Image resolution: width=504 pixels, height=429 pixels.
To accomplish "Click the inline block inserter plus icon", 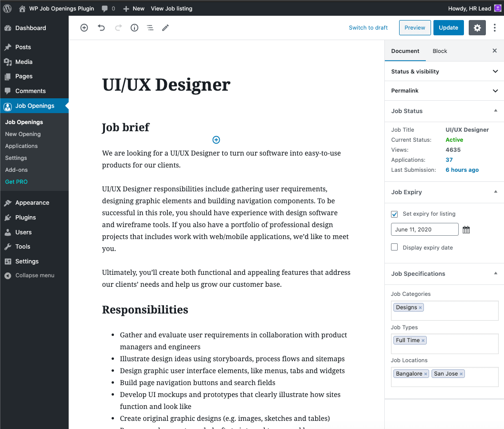I will click(216, 140).
